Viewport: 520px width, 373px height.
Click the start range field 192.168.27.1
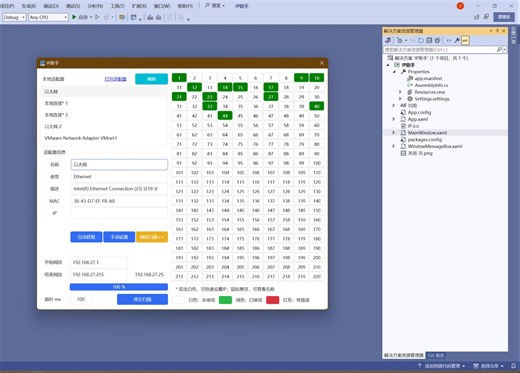pos(98,262)
